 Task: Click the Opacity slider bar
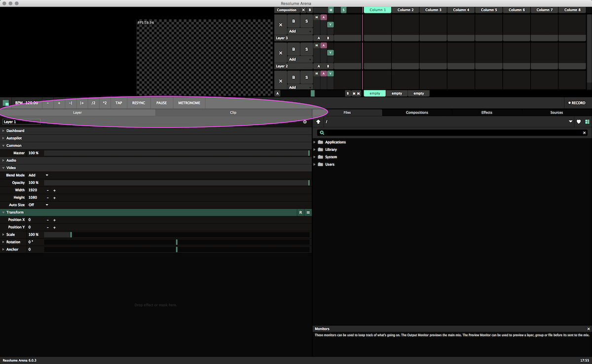[x=177, y=183]
